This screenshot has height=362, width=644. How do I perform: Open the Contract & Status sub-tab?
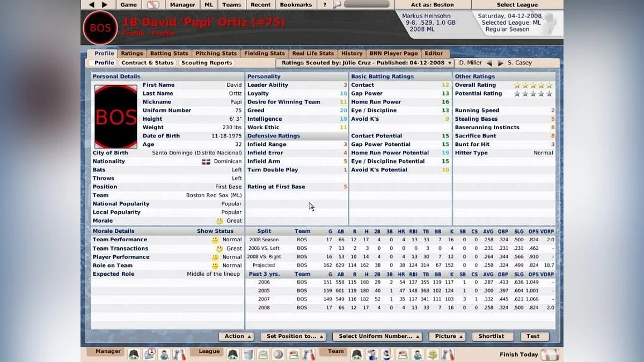(148, 63)
